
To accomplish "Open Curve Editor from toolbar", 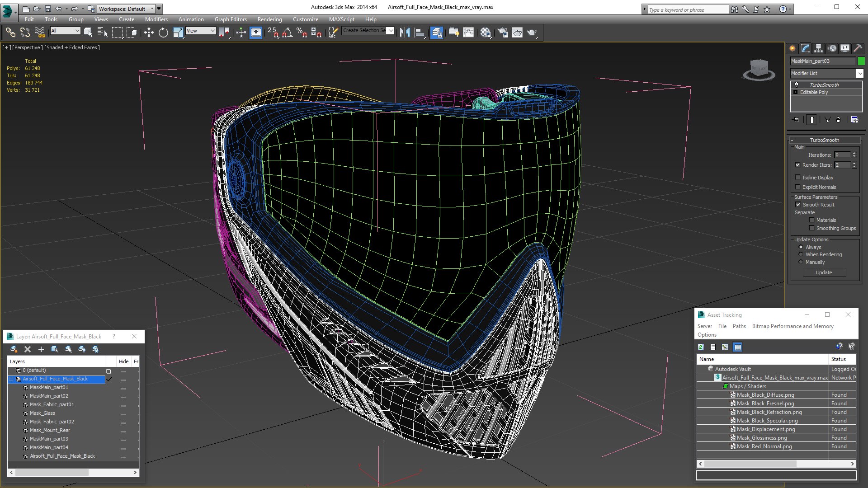I will click(x=468, y=32).
